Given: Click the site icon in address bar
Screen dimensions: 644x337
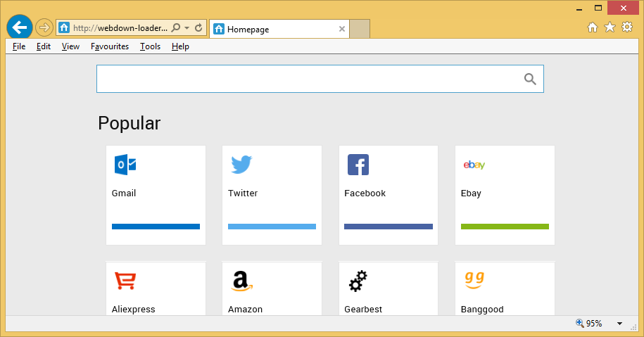Looking at the screenshot, I should coord(64,28).
